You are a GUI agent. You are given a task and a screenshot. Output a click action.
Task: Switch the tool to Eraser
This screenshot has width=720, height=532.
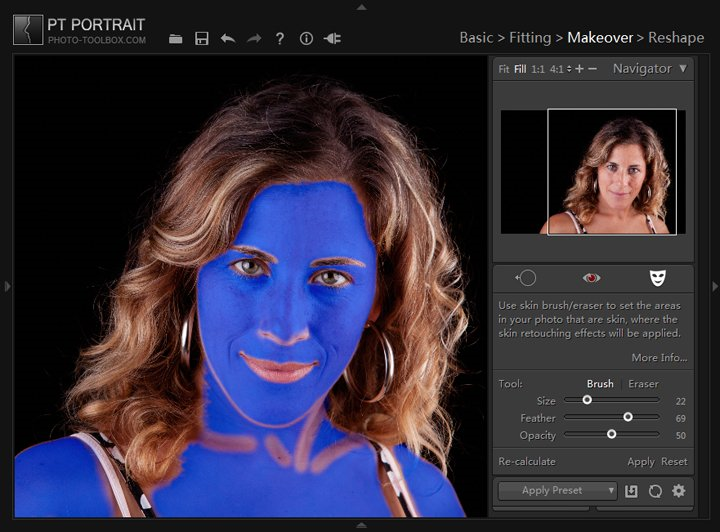click(x=643, y=384)
